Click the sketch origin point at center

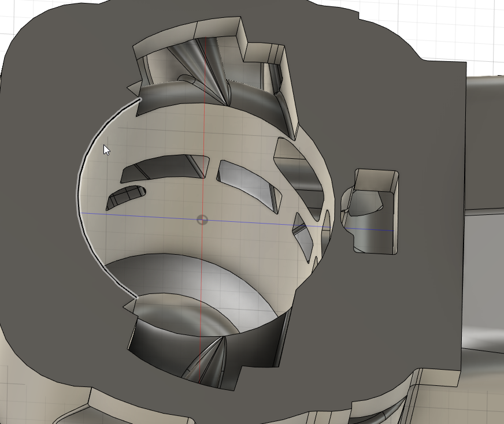coord(202,220)
